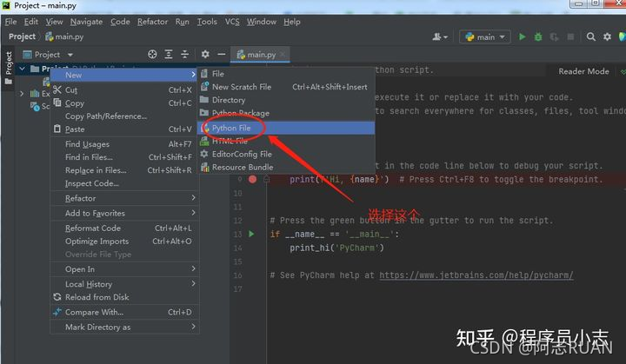This screenshot has height=364, width=626.
Task: Expand the Local History submenu
Action: click(123, 284)
